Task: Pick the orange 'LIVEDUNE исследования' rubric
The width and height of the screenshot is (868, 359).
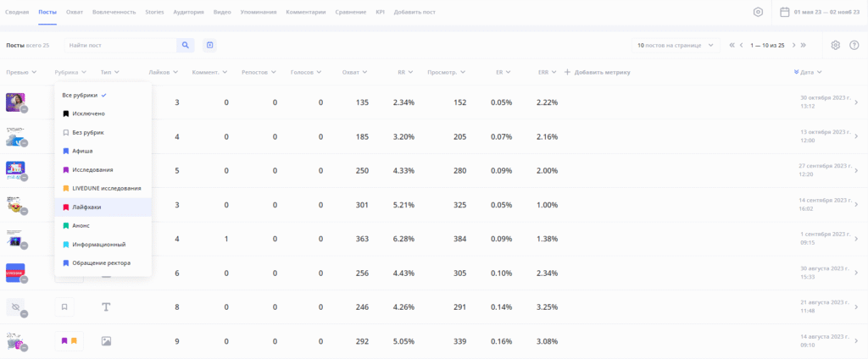Action: click(106, 188)
